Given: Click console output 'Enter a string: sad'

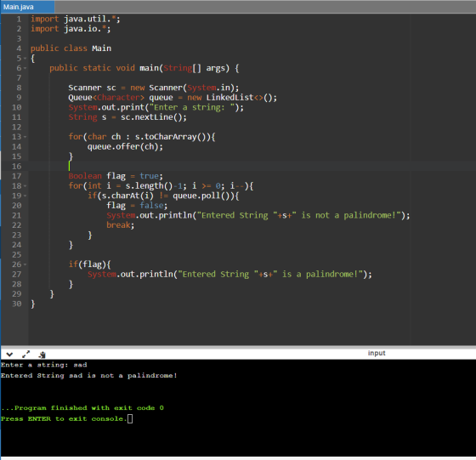Looking at the screenshot, I should click(43, 365).
